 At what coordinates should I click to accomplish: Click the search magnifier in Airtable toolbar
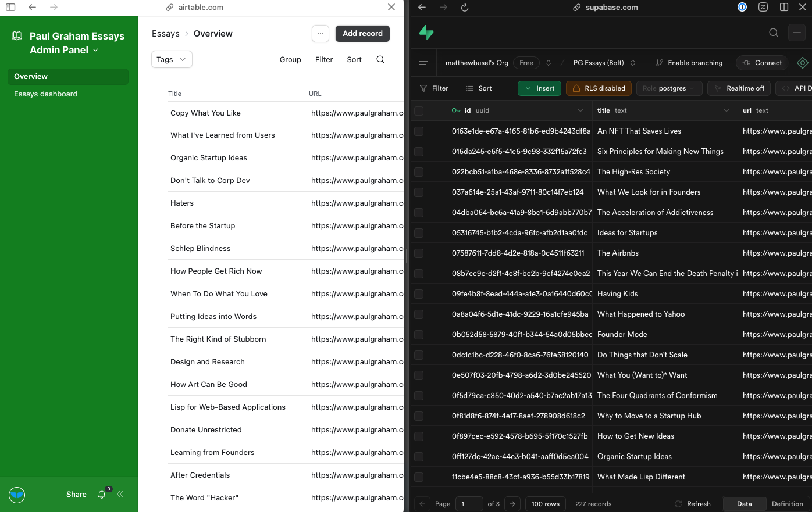[380, 59]
